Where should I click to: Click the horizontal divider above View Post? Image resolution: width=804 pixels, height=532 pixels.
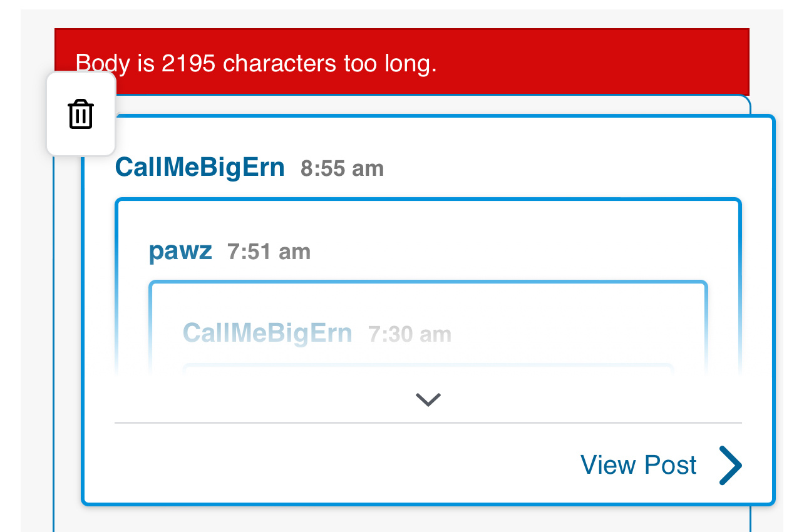click(428, 423)
